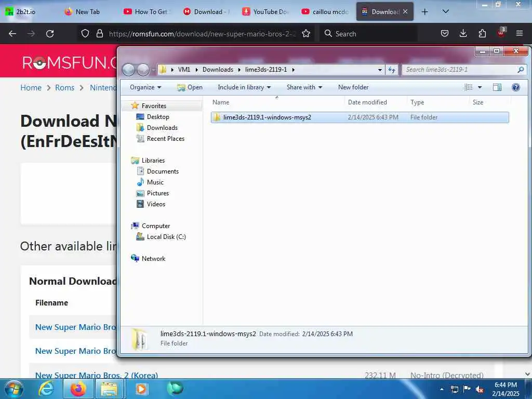Image resolution: width=532 pixels, height=399 pixels.
Task: Expand address bar history dropdown
Action: point(380,70)
